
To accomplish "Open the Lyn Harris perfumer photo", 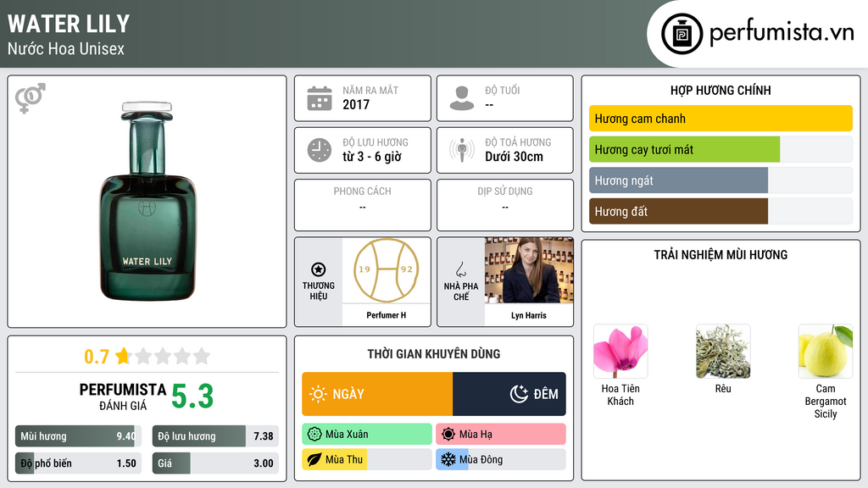I will [529, 270].
